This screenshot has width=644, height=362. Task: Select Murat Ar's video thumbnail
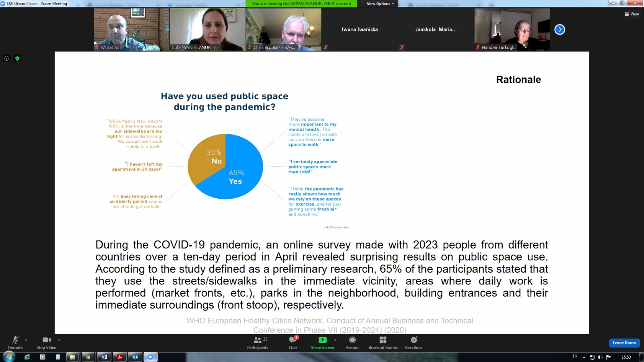[x=131, y=29]
